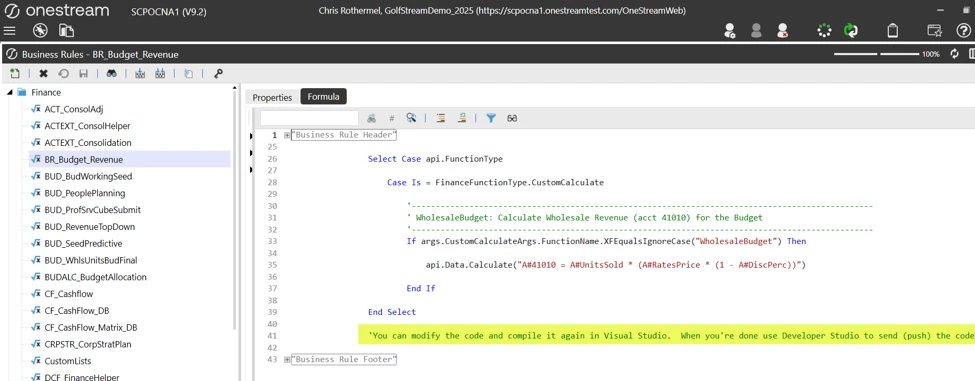Click the documents icon next to compass
The image size is (975, 381).
[66, 30]
